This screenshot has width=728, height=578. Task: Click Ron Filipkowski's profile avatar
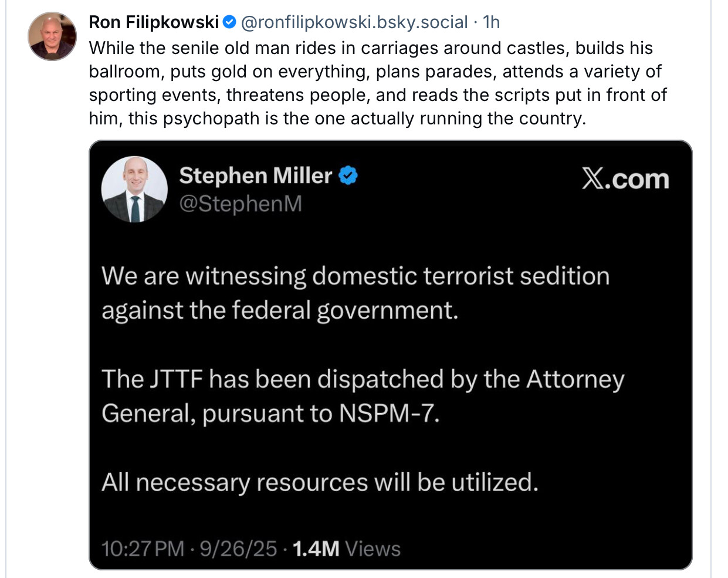pos(52,36)
